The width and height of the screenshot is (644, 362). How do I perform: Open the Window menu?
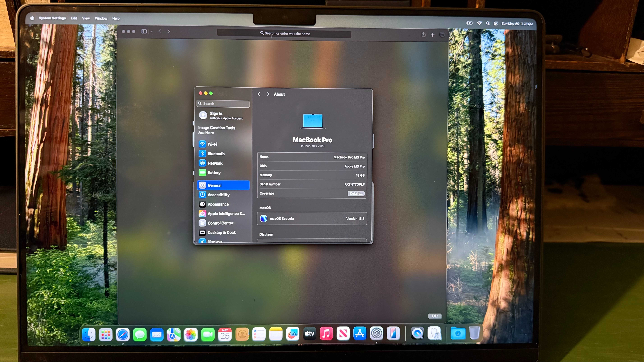[x=101, y=18]
